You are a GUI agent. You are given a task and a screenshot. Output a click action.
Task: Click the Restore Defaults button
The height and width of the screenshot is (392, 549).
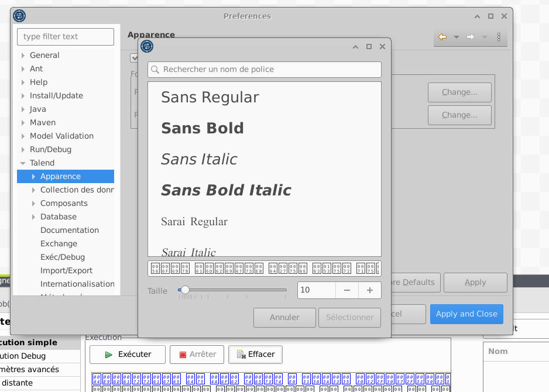416,283
